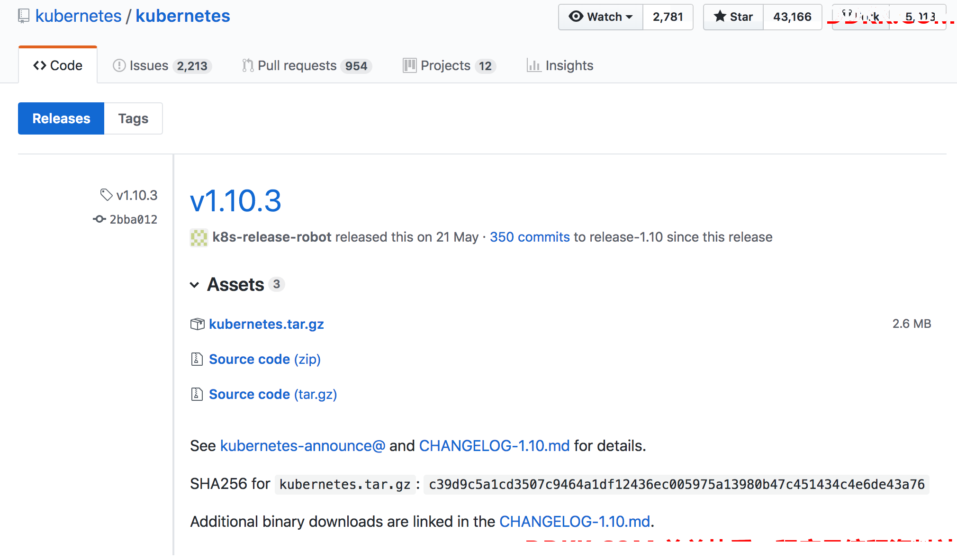Viewport: 957px width, 560px height.
Task: Click the file icon beside Source code (tar.gz)
Action: [197, 394]
